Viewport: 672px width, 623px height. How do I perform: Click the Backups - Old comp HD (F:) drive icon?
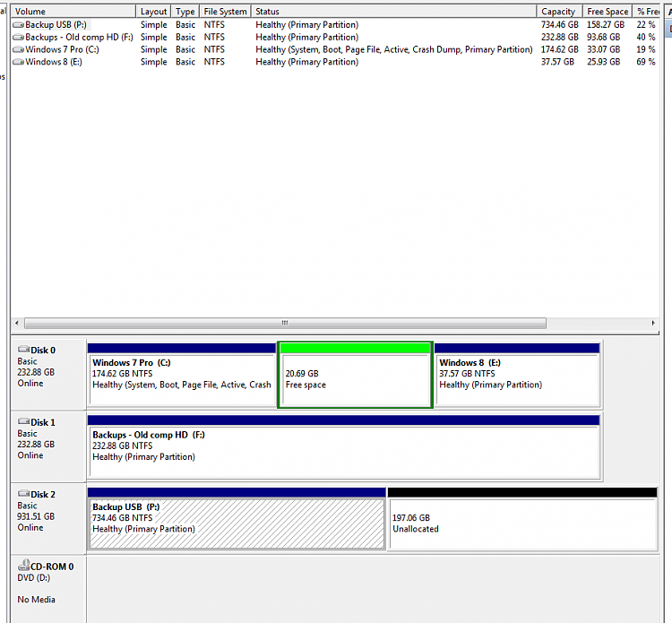(19, 38)
